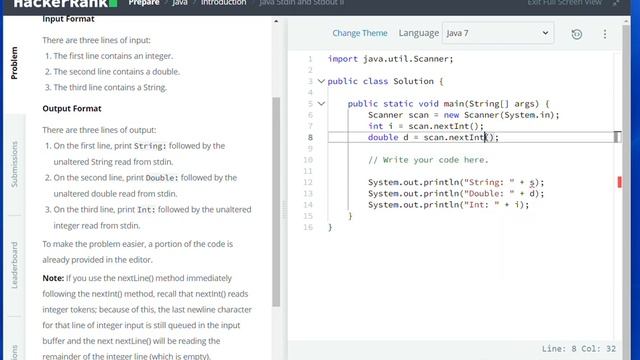640x360 pixels.
Task: Click the println "Int: " code line
Action: (x=448, y=204)
